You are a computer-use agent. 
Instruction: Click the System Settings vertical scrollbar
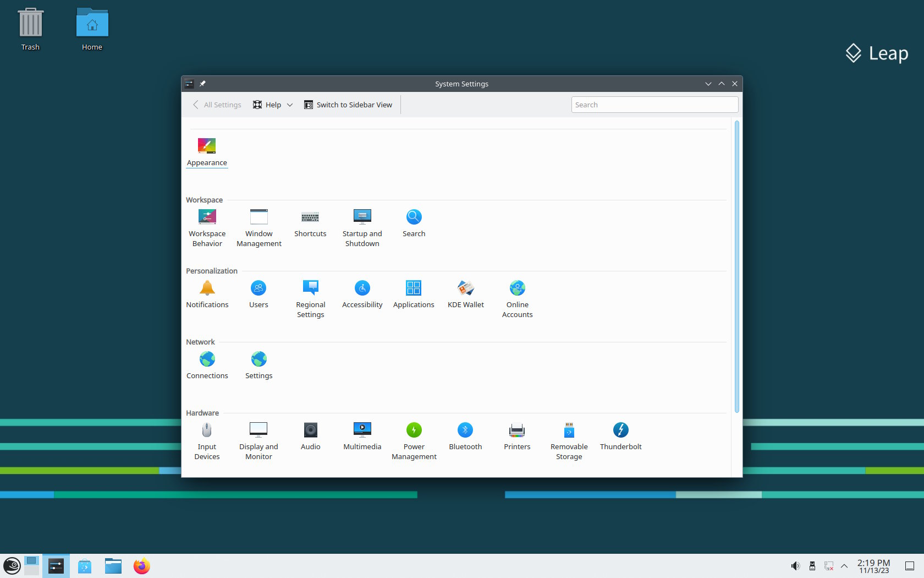click(737, 267)
